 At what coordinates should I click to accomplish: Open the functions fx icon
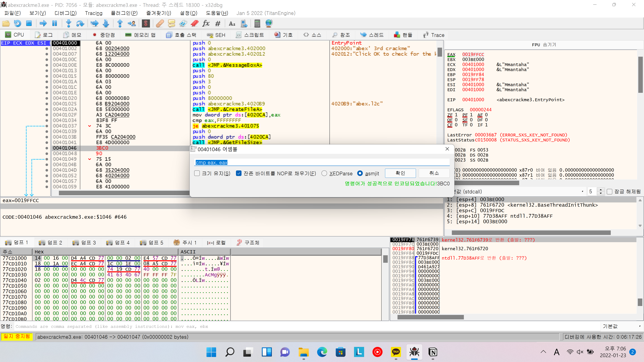tap(206, 23)
